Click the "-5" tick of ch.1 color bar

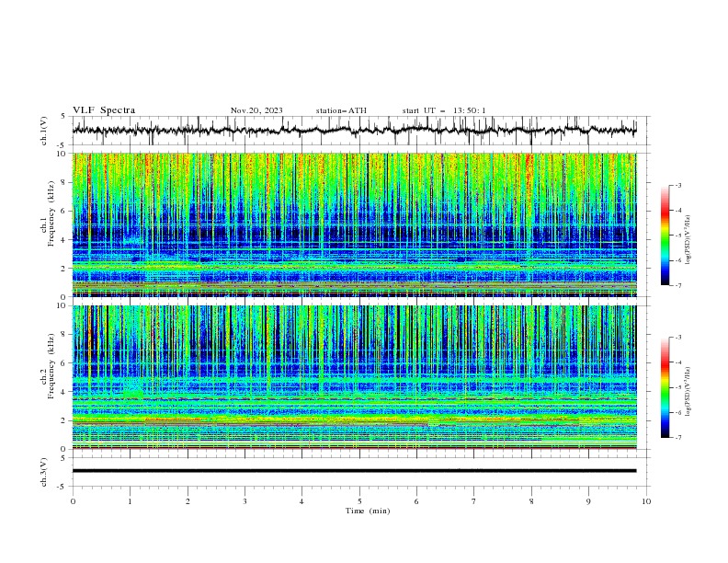click(x=678, y=236)
